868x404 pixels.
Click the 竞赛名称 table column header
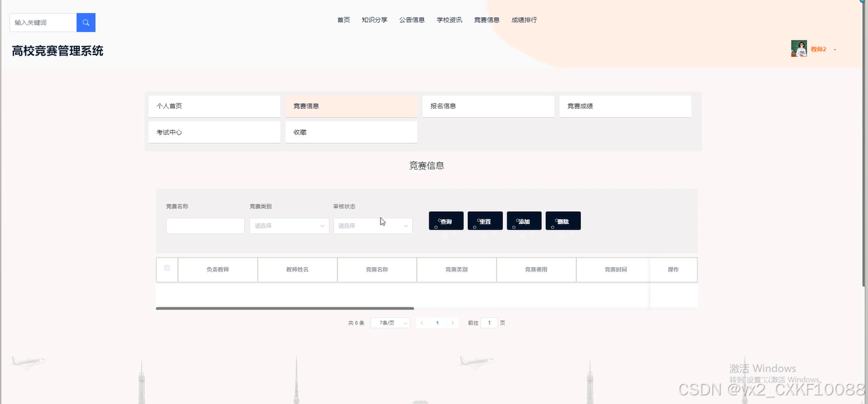click(x=377, y=270)
